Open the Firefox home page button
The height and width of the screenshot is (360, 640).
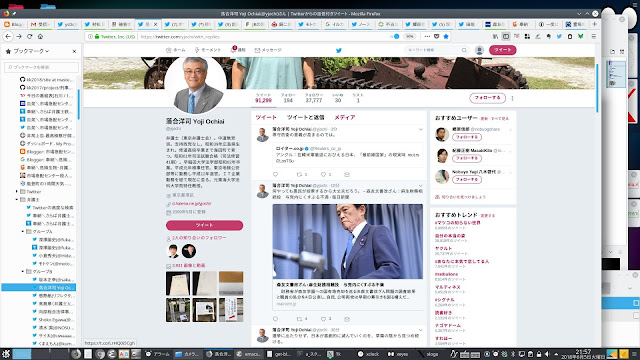40,36
